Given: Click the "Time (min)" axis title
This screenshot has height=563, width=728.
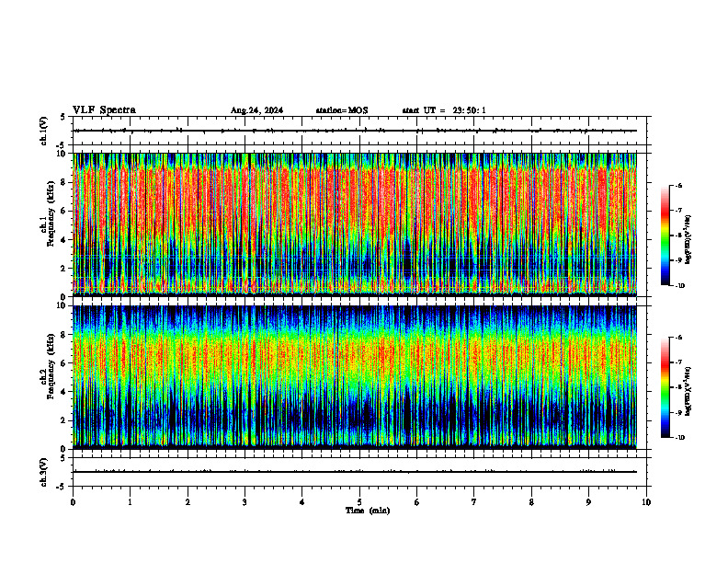Looking at the screenshot, I should [368, 511].
